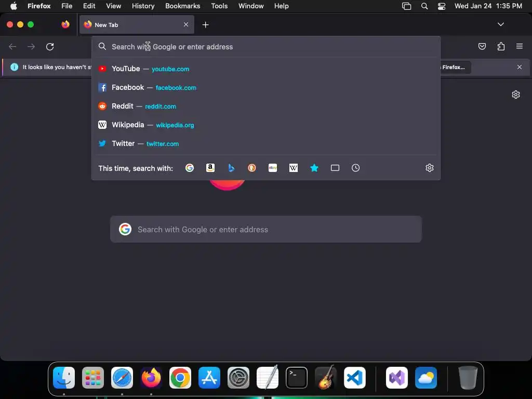Image resolution: width=532 pixels, height=399 pixels.
Task: Close the New Tab tab
Action: click(186, 24)
